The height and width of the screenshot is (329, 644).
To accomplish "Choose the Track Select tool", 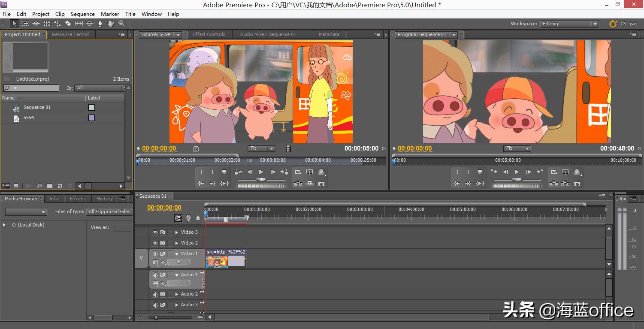I will (x=25, y=24).
